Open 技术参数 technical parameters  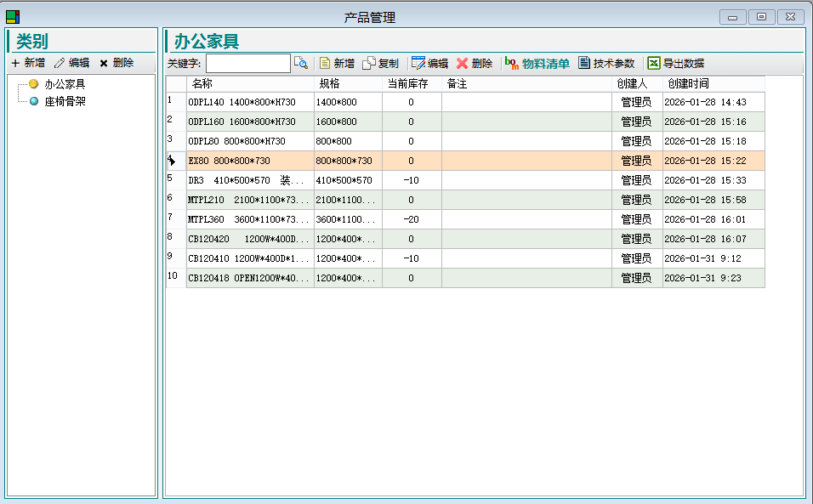click(x=606, y=63)
